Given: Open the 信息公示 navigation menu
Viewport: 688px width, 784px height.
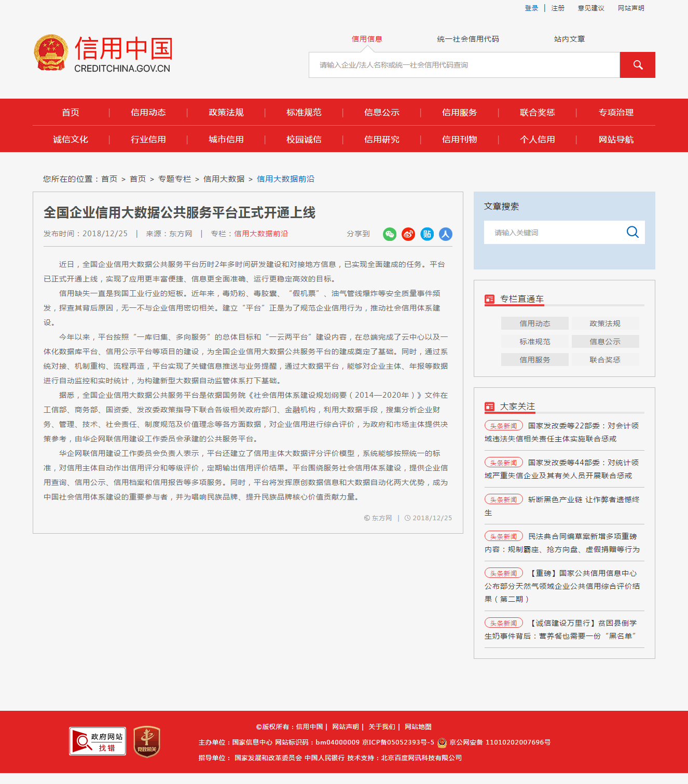Looking at the screenshot, I should (x=382, y=112).
